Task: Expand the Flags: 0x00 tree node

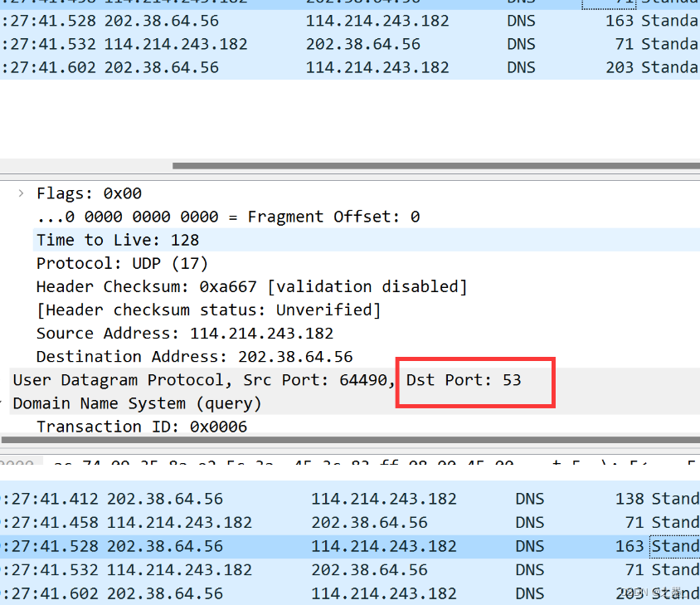Action: 20,193
